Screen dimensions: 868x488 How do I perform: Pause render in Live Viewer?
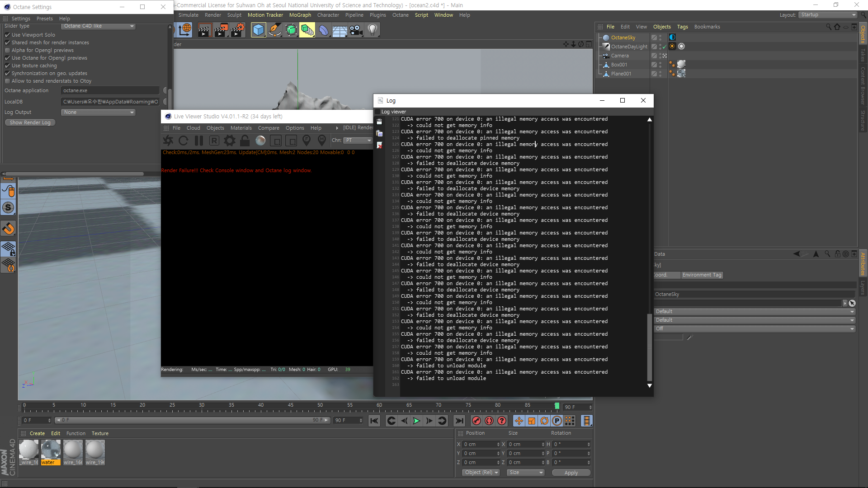(x=199, y=141)
